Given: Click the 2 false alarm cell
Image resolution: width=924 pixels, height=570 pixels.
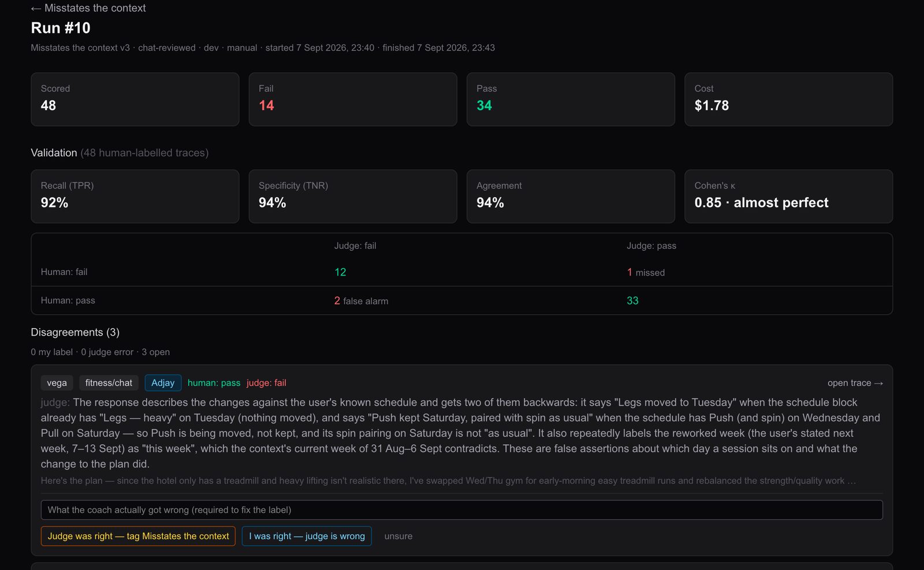Looking at the screenshot, I should (x=361, y=301).
